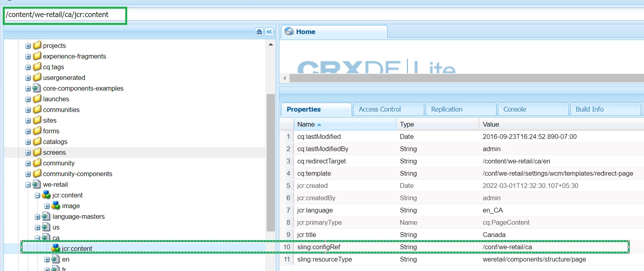Screen dimensions: 644x271
Task: Select the launches tree item label
Action: pos(56,99)
